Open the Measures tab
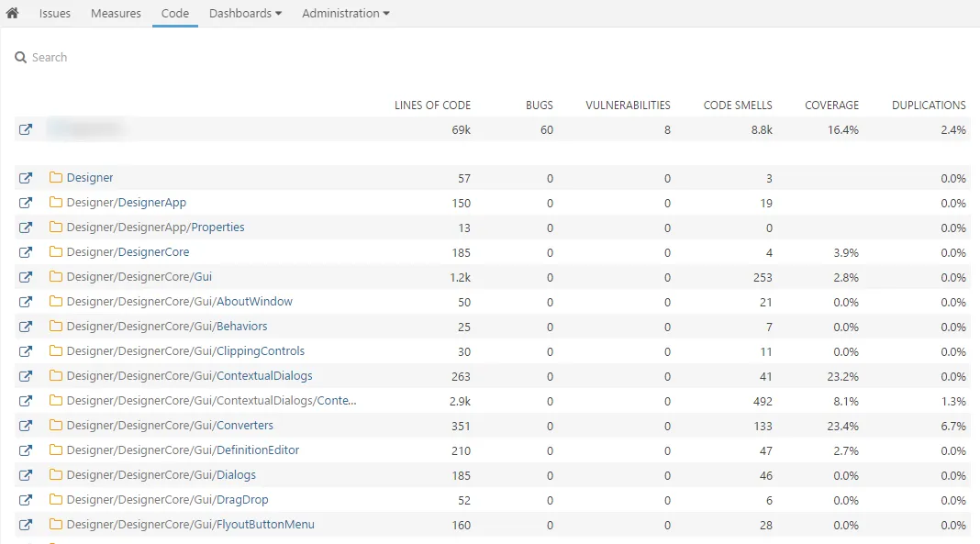The height and width of the screenshot is (544, 980). 116,13
